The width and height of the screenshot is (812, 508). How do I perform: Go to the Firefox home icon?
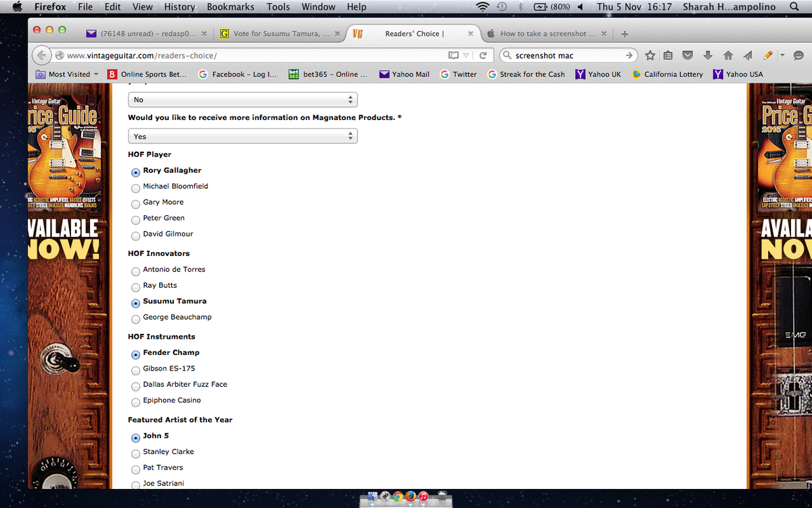[728, 56]
